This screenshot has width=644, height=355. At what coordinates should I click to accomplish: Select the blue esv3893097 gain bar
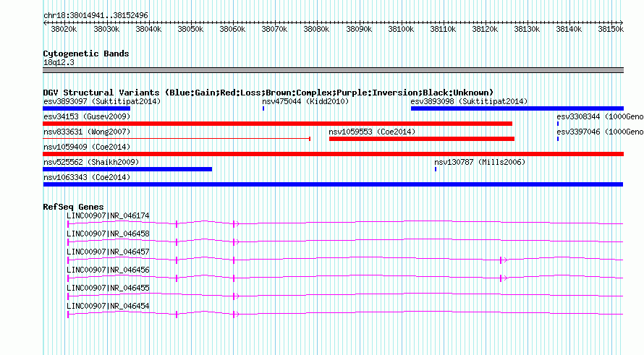pyautogui.click(x=87, y=108)
